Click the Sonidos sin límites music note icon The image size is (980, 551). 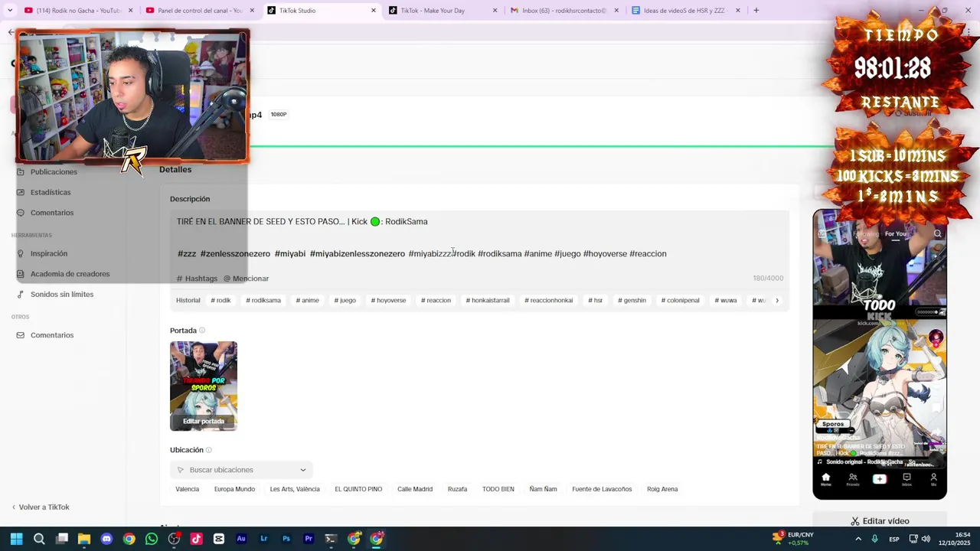21,295
